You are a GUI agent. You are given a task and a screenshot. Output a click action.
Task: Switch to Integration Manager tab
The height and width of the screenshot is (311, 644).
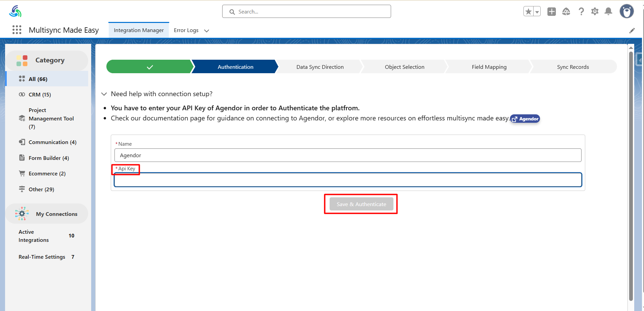click(x=138, y=30)
